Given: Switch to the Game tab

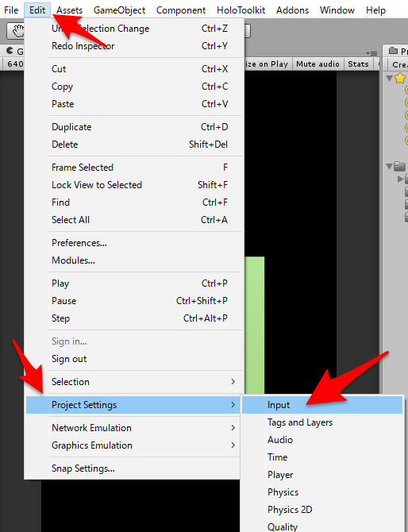Looking at the screenshot, I should pyautogui.click(x=14, y=52).
